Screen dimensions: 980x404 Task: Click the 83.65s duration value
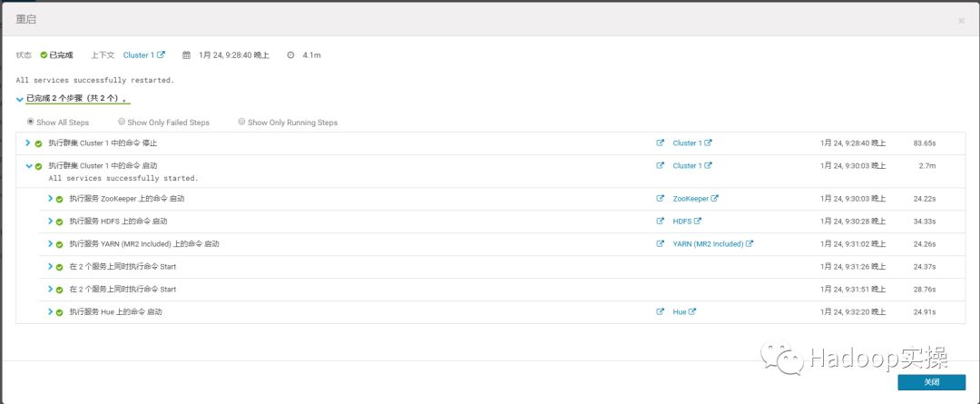[x=925, y=143]
